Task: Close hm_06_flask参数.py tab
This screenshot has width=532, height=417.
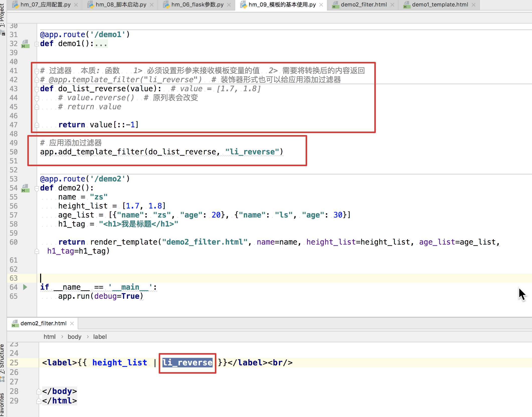Action: click(x=229, y=5)
